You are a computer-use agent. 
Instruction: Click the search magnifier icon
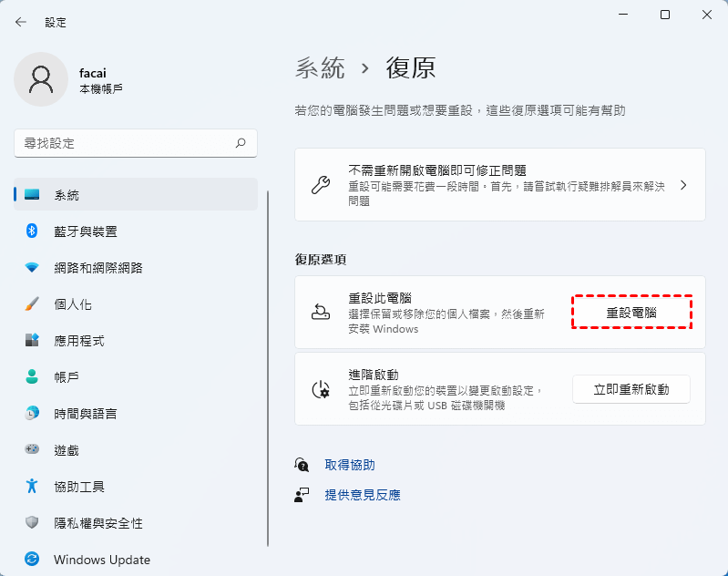click(241, 143)
